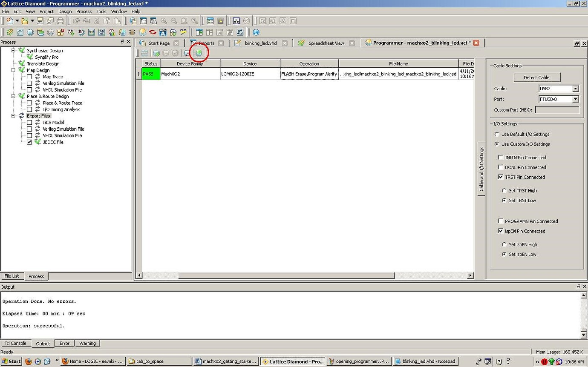Collapse the Synthesize Design tree node
The height and width of the screenshot is (367, 588).
(13, 50)
